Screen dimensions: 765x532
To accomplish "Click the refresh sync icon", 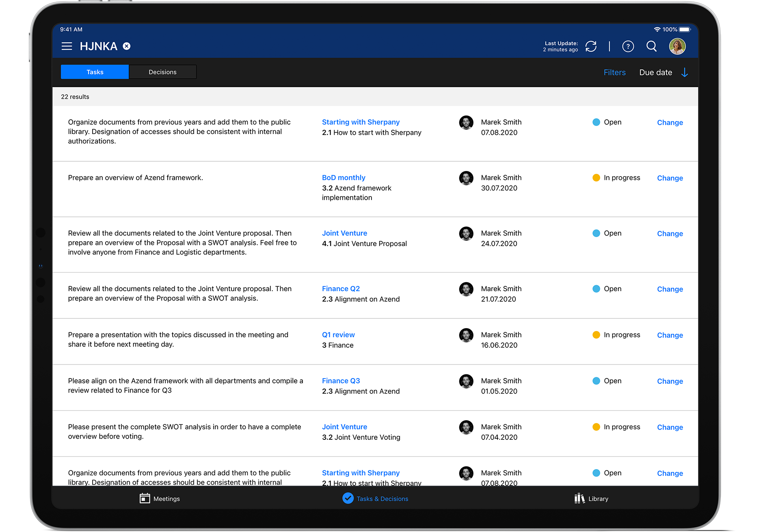I will point(591,46).
